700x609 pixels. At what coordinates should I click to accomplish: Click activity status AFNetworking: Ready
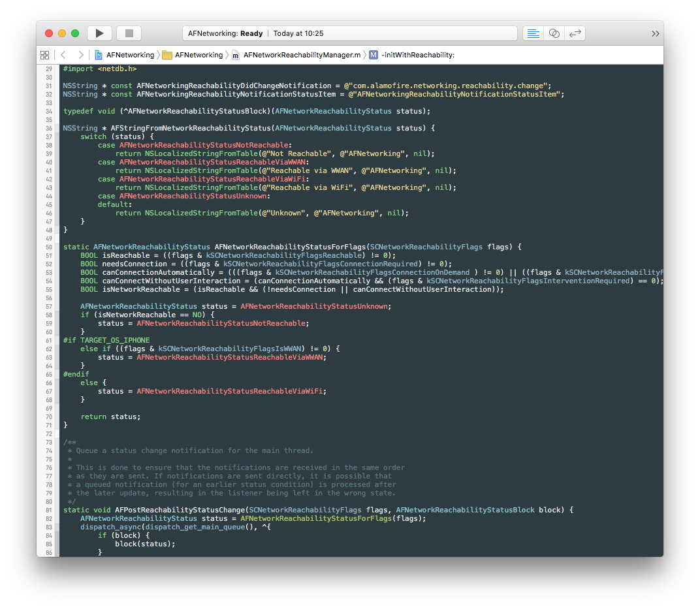point(225,33)
